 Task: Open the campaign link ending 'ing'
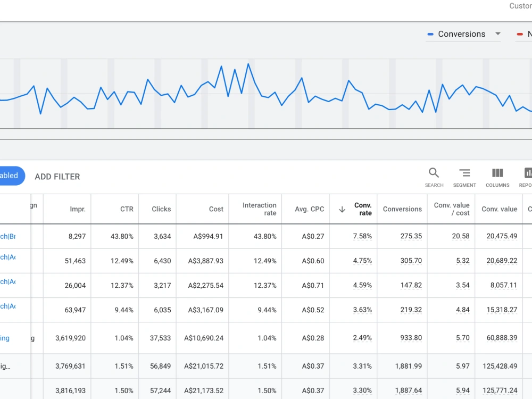click(x=5, y=338)
